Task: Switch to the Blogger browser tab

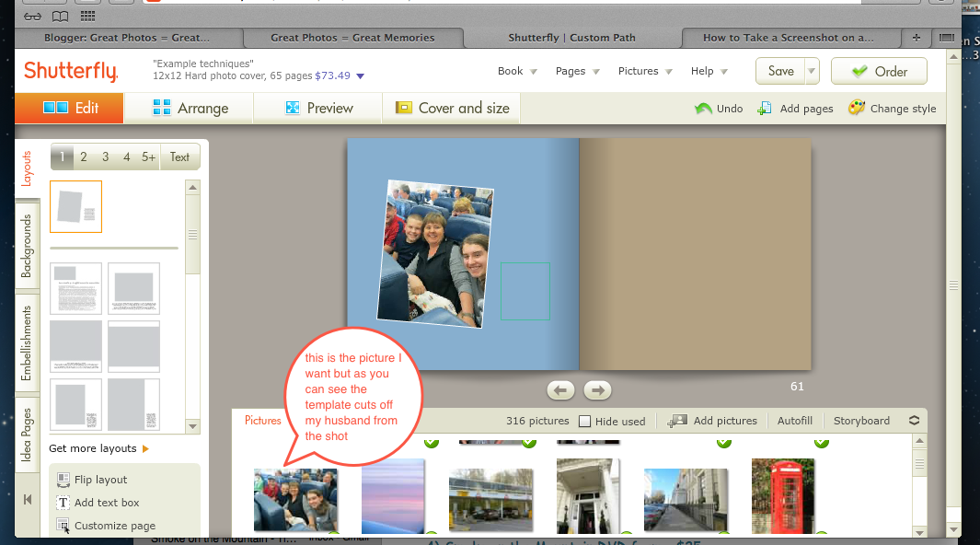Action: pyautogui.click(x=127, y=38)
